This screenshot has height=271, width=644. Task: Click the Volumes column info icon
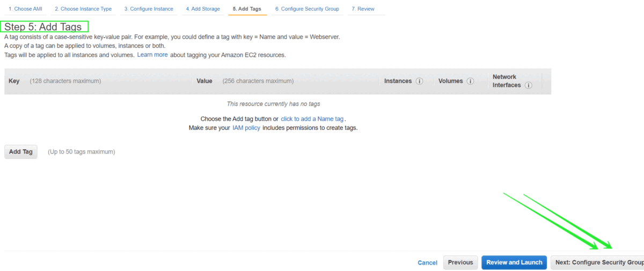click(470, 82)
